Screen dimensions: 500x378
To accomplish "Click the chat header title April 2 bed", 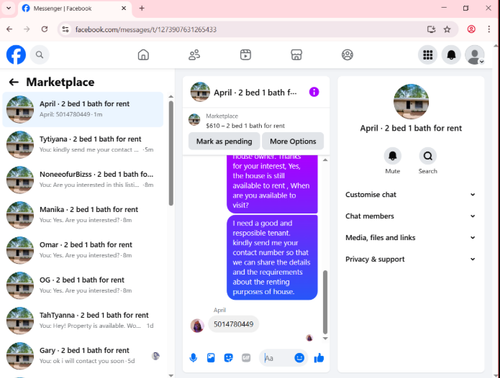I will (255, 92).
